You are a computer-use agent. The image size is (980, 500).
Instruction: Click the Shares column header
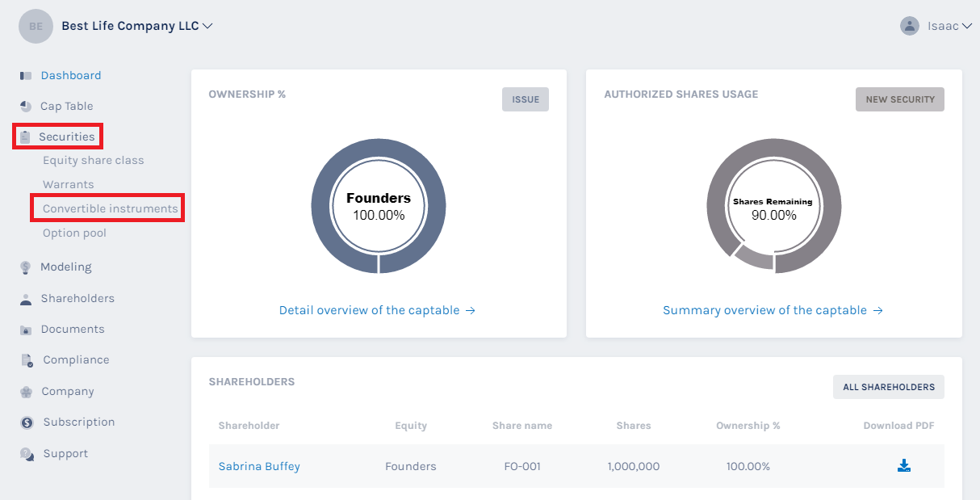634,426
